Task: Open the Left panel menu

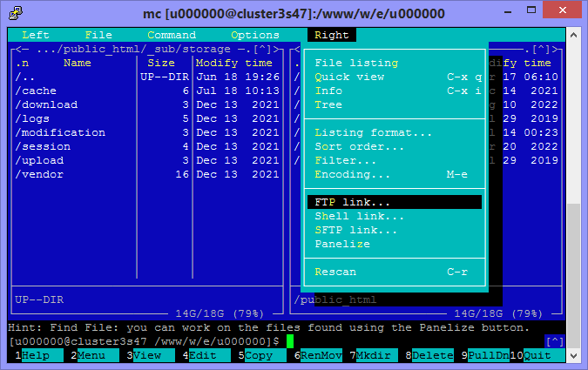Action: pyautogui.click(x=36, y=35)
